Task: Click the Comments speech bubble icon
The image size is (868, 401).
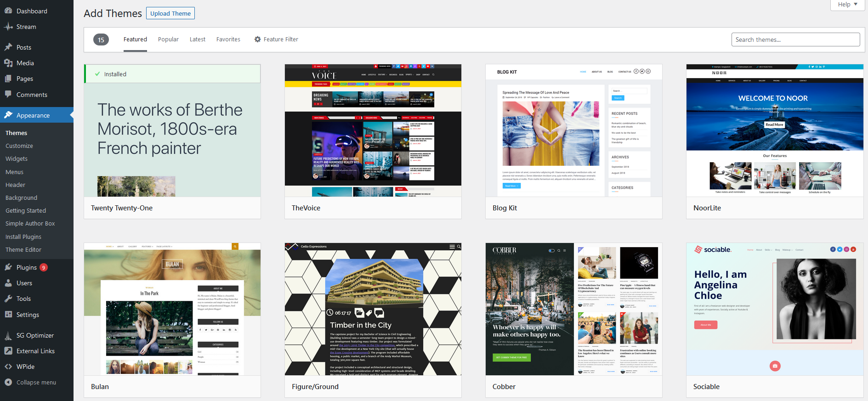Action: pyautogui.click(x=8, y=95)
